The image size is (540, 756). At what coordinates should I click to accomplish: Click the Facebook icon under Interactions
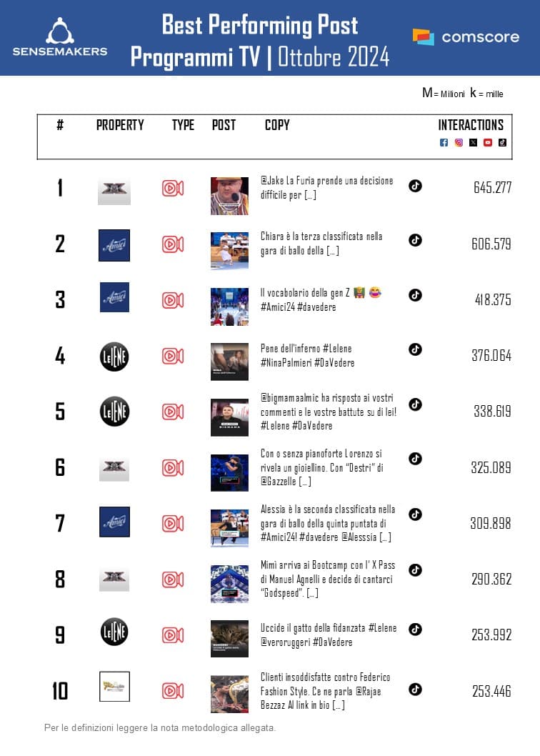pos(444,143)
